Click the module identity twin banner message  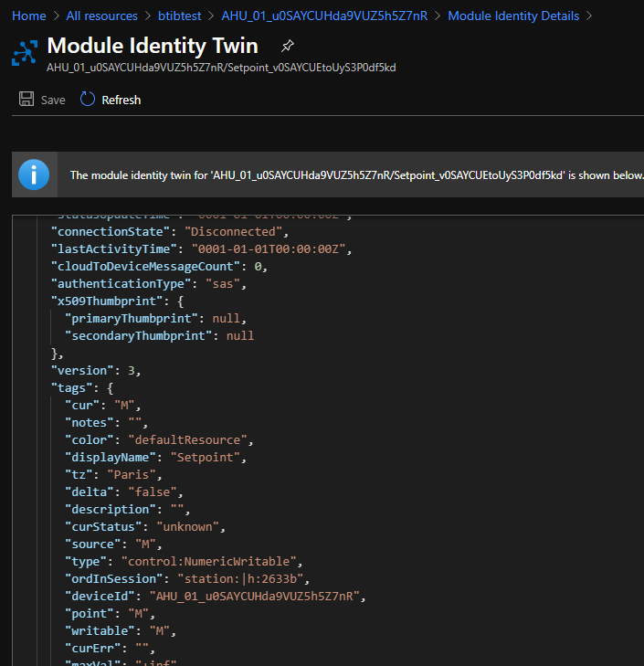pos(356,175)
